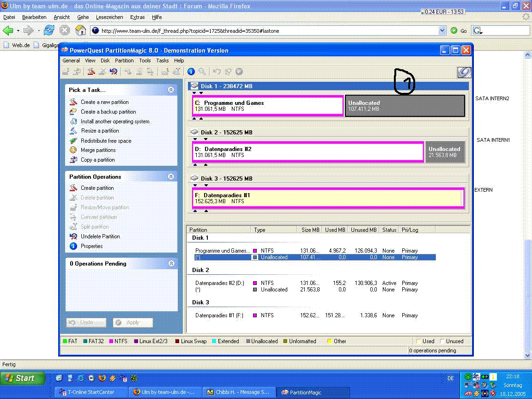Viewport: 532px width, 399px height.
Task: Click the Unused MB column header
Action: [363, 230]
